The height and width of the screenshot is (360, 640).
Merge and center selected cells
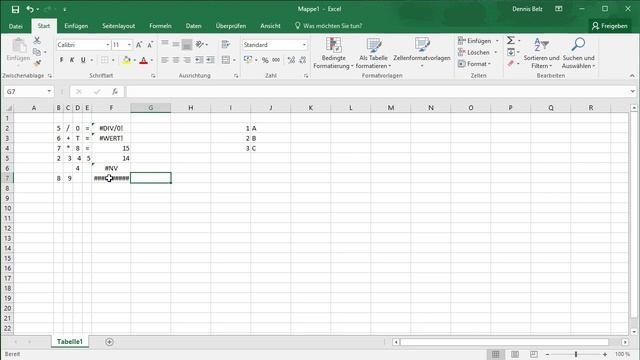(x=225, y=60)
